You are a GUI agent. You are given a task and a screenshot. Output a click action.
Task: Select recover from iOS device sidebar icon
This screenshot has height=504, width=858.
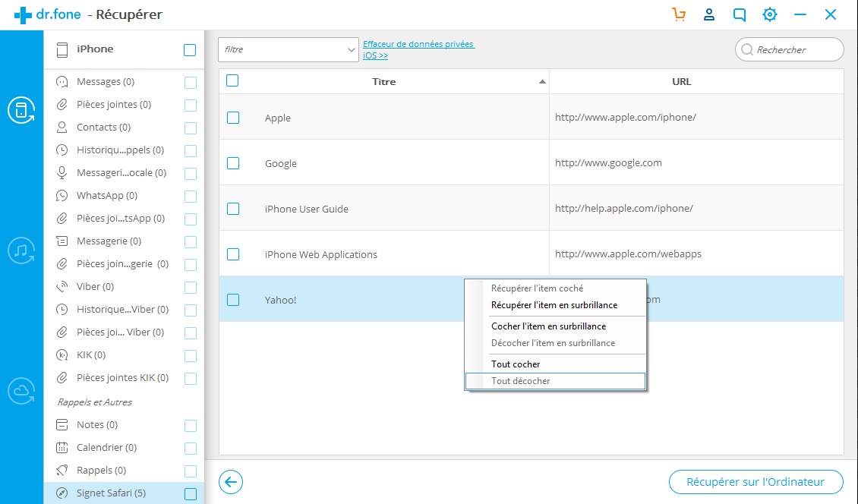click(21, 110)
